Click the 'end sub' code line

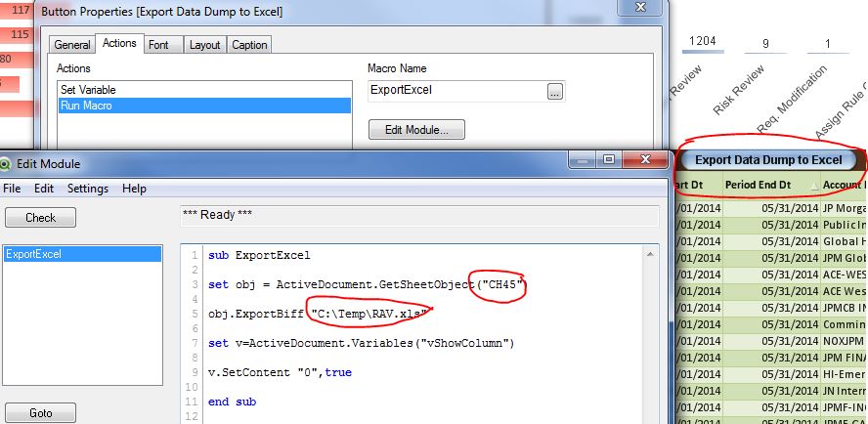tap(232, 402)
